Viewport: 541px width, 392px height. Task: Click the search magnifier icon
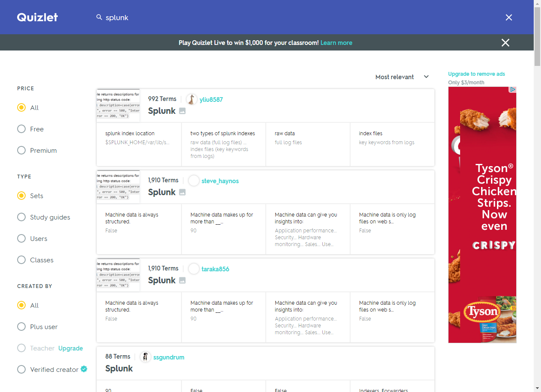99,17
